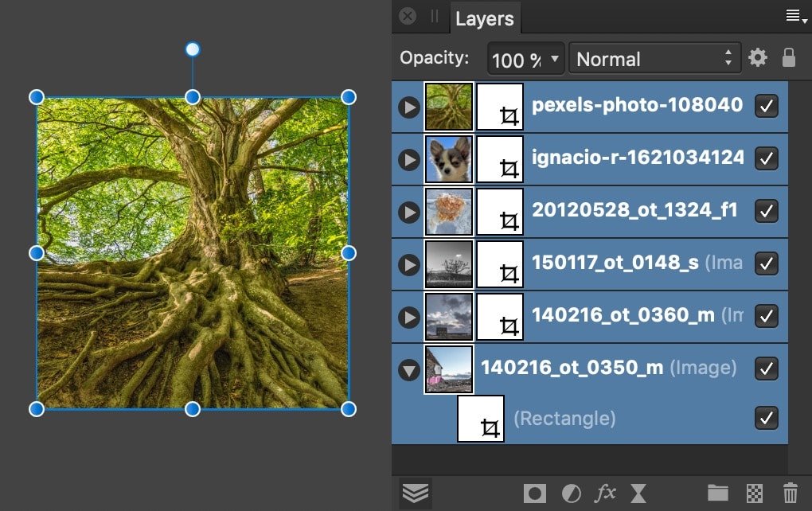This screenshot has width=812, height=511.
Task: Add a mask layer
Action: coord(534,493)
